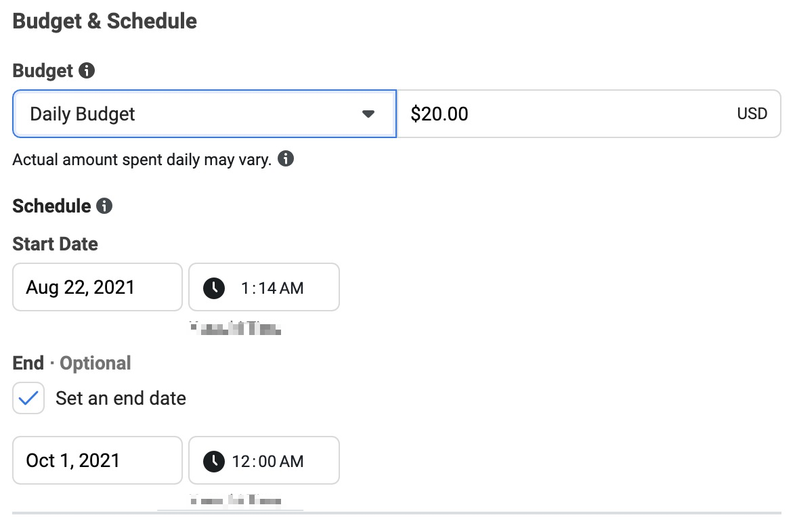Screen dimensions: 795x532
Task: Select the hour '1' in start time
Action: (x=244, y=288)
